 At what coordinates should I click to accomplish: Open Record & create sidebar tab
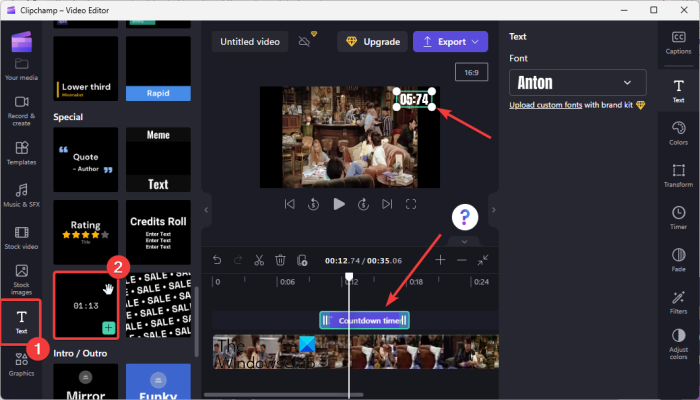click(21, 111)
